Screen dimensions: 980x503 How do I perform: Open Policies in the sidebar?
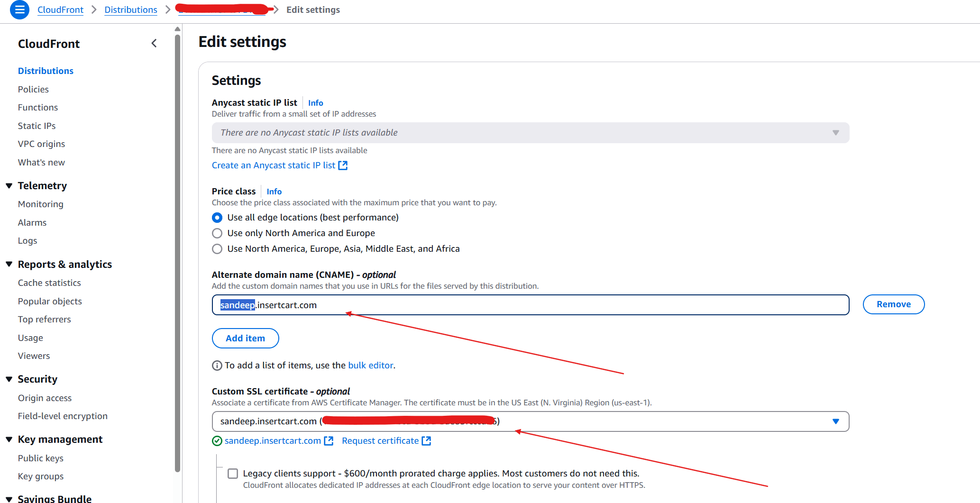tap(33, 89)
